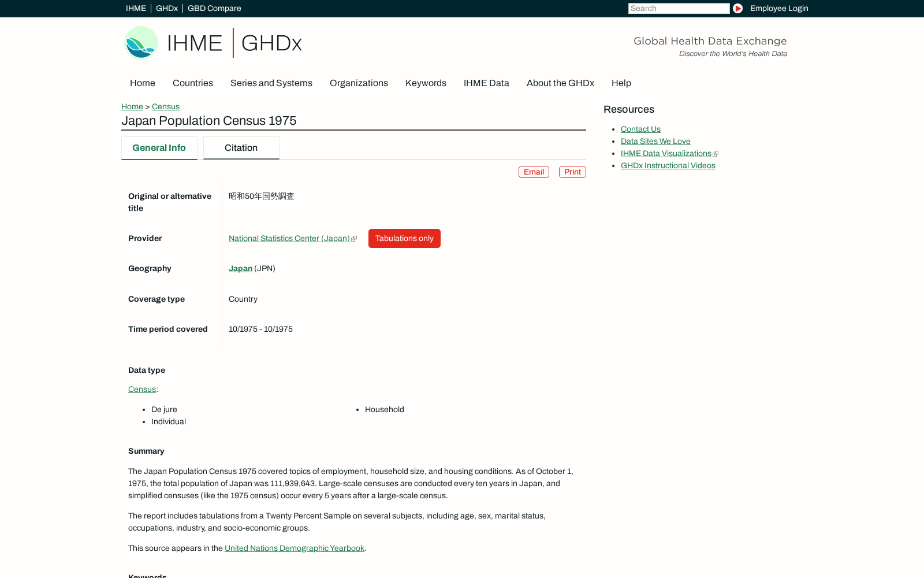
Task: Open Contact Us resource link
Action: click(x=640, y=129)
